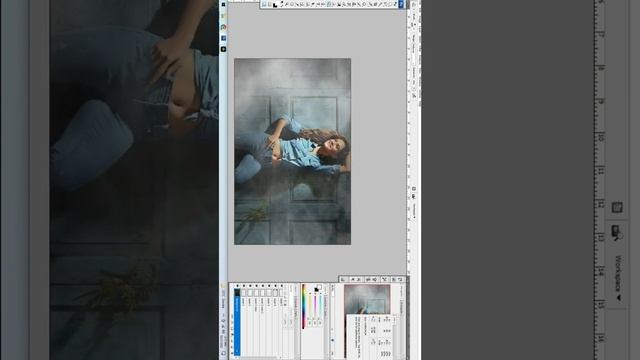Click the black square taskbar icon

223,49
